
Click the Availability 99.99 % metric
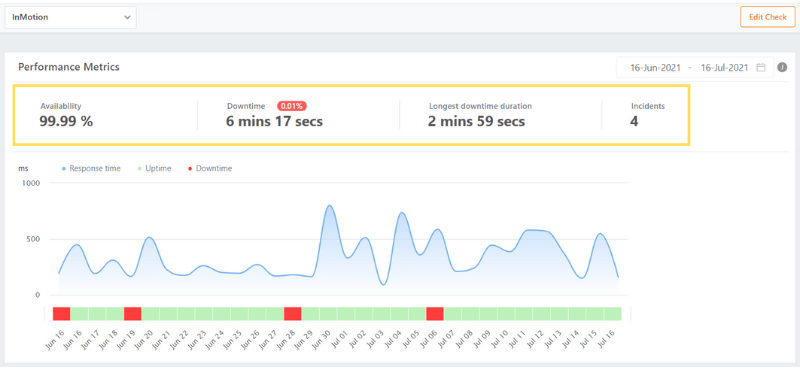coord(66,121)
